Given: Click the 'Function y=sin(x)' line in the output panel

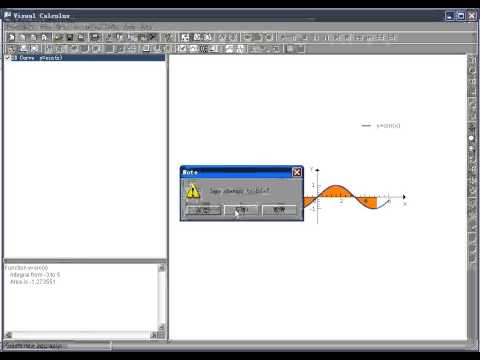Looking at the screenshot, I should click(26, 268).
